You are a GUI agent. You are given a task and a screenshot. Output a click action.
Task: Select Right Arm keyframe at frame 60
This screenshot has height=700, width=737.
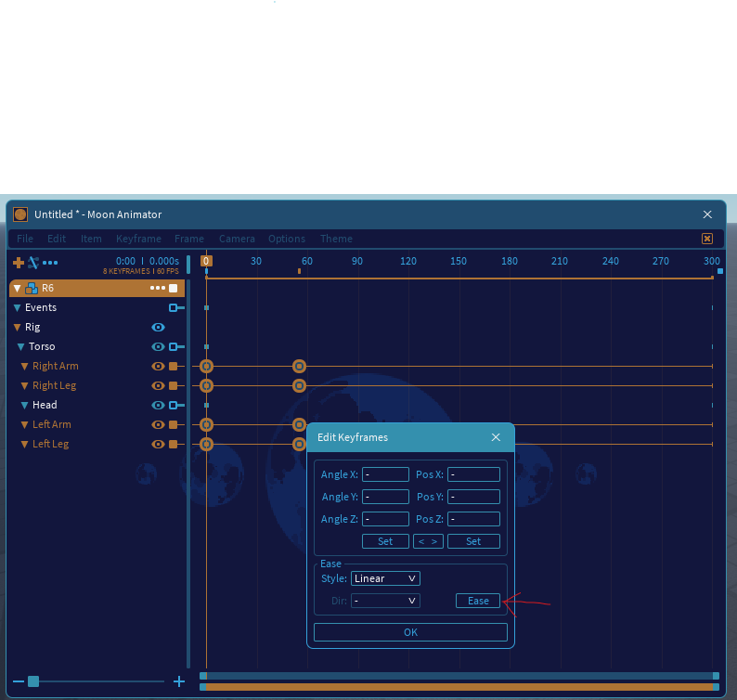[x=300, y=366]
